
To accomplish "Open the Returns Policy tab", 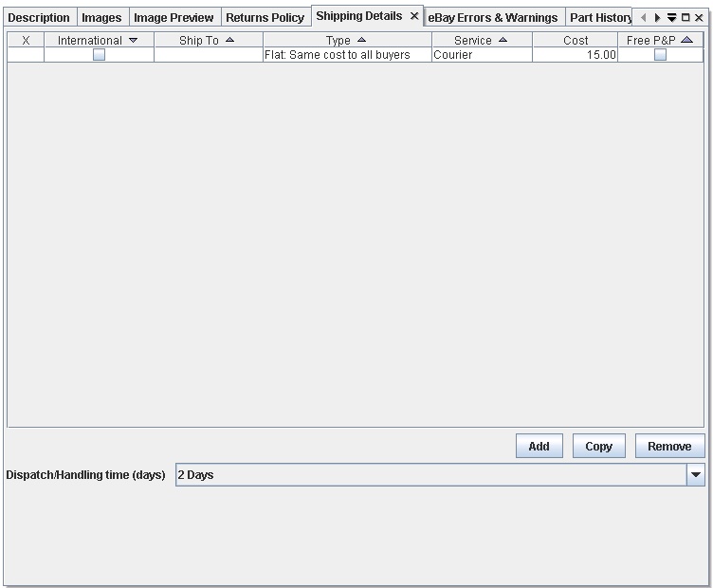I will [265, 18].
